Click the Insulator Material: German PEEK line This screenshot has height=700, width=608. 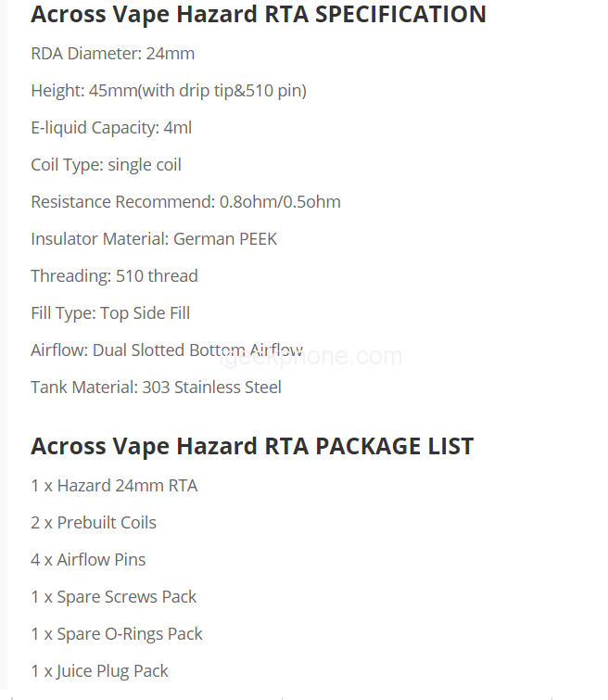click(x=154, y=239)
